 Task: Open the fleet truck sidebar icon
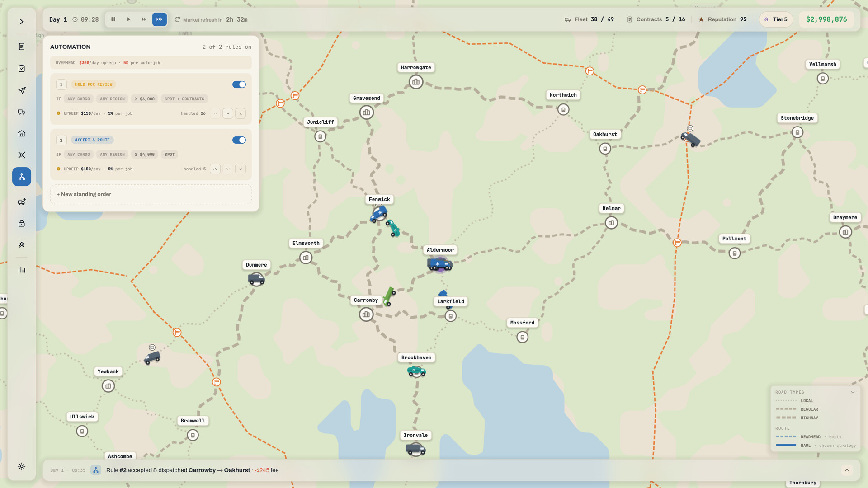point(22,112)
